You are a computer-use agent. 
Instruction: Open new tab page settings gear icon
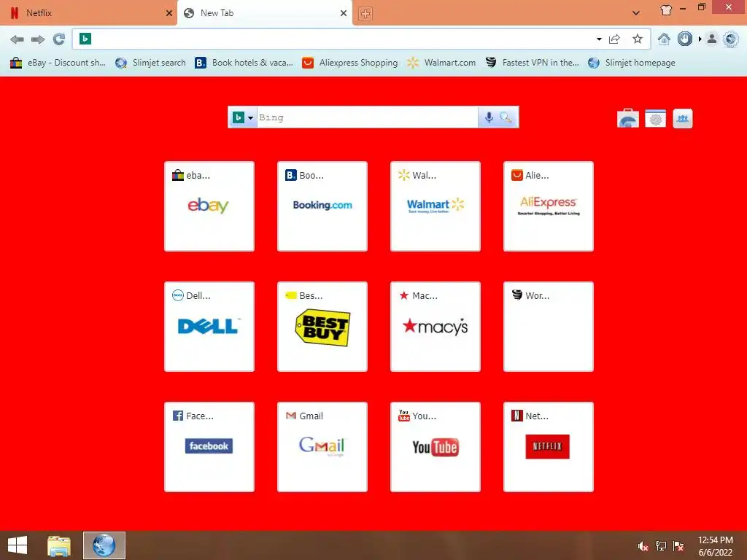[x=656, y=119]
